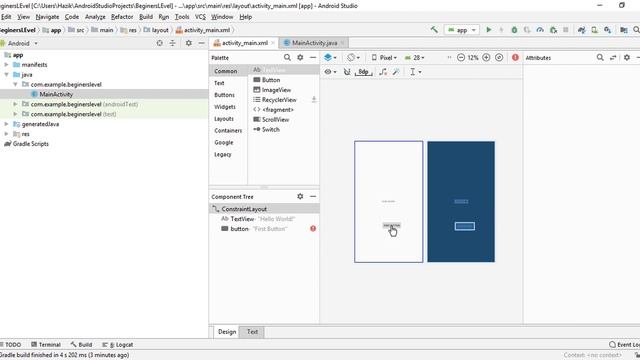This screenshot has width=640, height=360.
Task: Click the Make Project hammer icon
Action: click(434, 30)
